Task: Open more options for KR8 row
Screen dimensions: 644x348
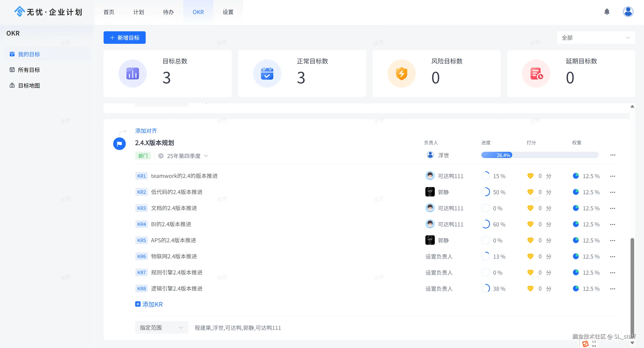Action: tap(612, 289)
